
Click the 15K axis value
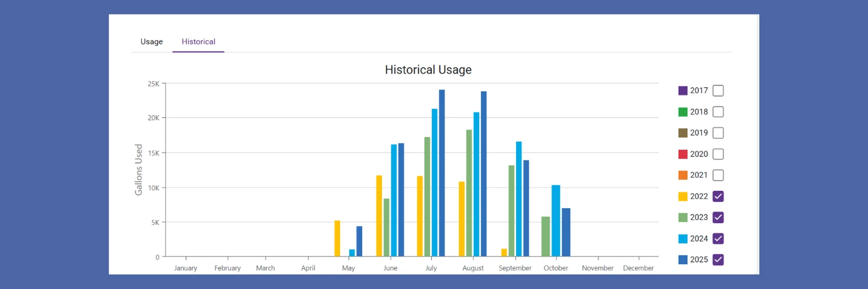(153, 153)
